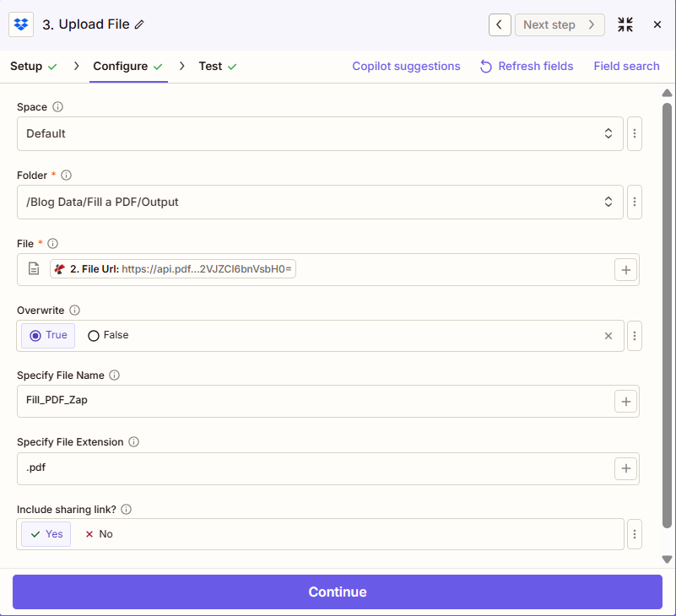Clear the Overwrite selection with X icon
The width and height of the screenshot is (676, 616).
click(x=608, y=336)
